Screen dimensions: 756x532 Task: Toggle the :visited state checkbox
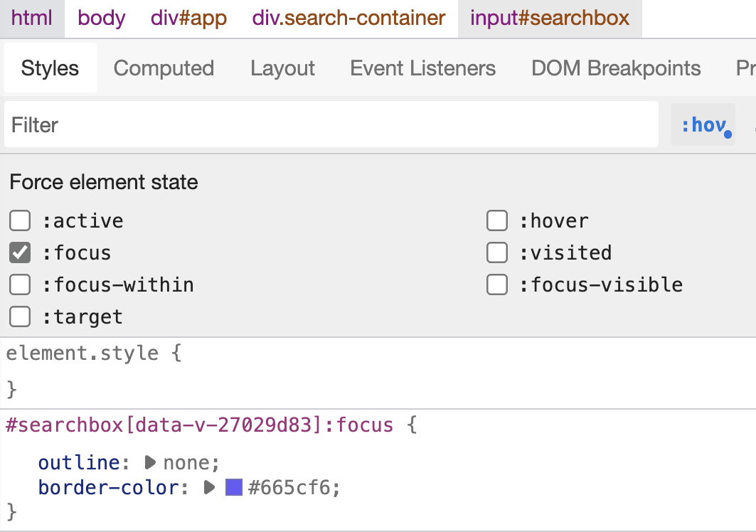(x=497, y=252)
